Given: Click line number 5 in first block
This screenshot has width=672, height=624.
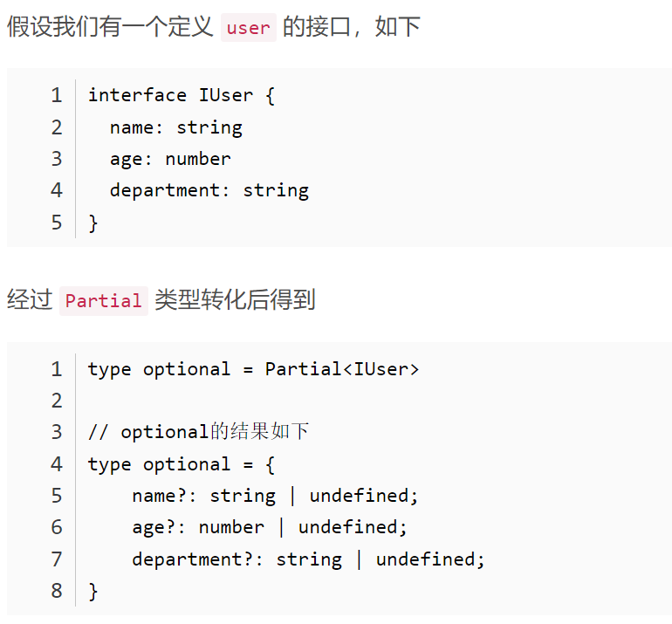Looking at the screenshot, I should coord(57,223).
